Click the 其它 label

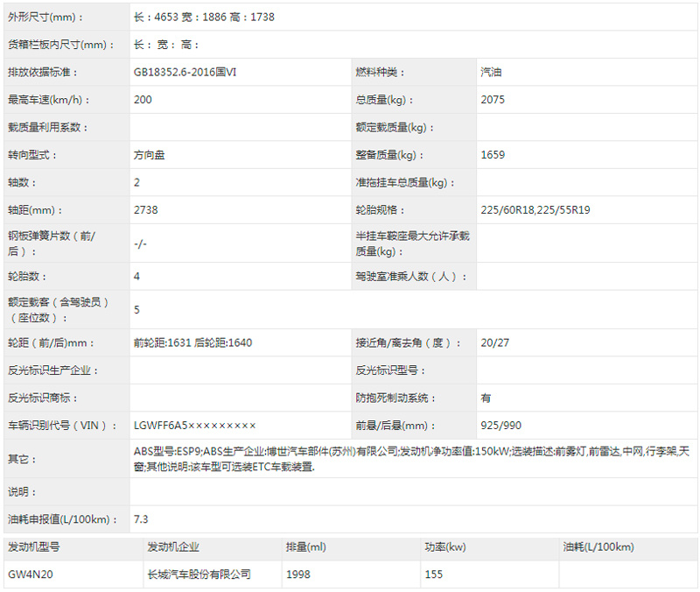coord(22,459)
